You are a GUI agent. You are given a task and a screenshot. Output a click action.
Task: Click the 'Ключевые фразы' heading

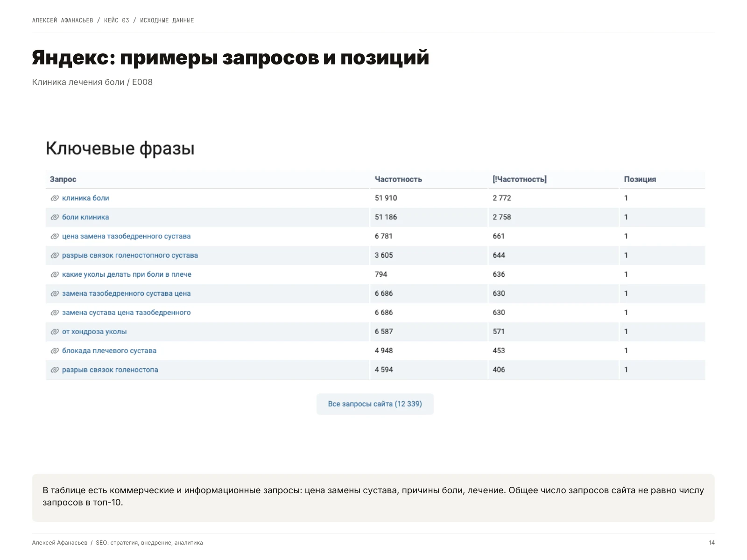coord(120,148)
